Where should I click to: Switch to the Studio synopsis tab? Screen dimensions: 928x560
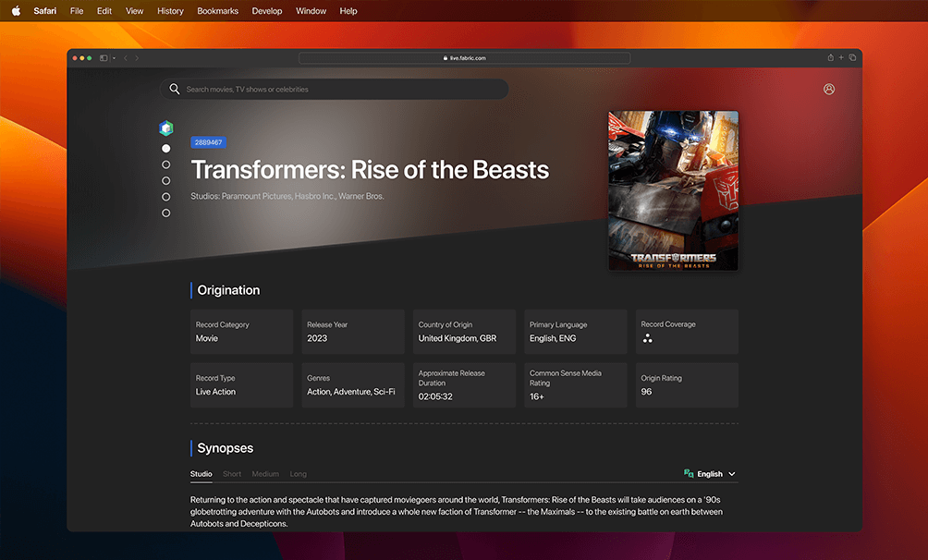pyautogui.click(x=201, y=473)
